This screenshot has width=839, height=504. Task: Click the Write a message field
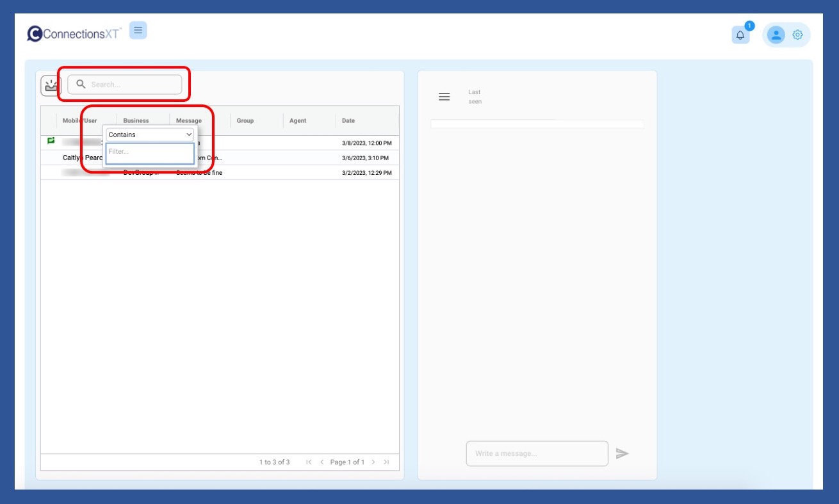point(537,453)
